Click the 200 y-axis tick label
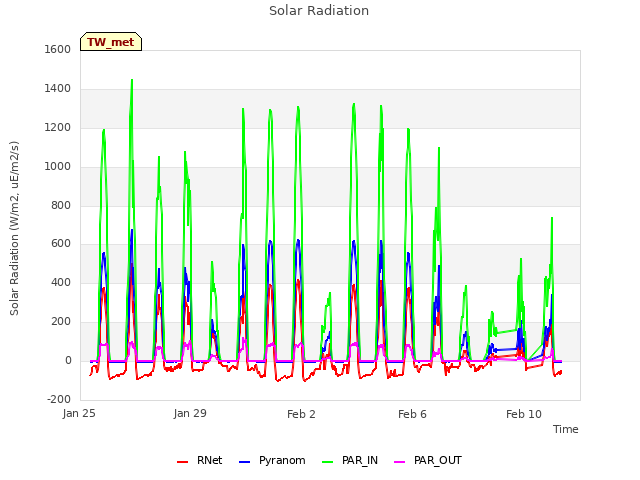 click(x=61, y=322)
